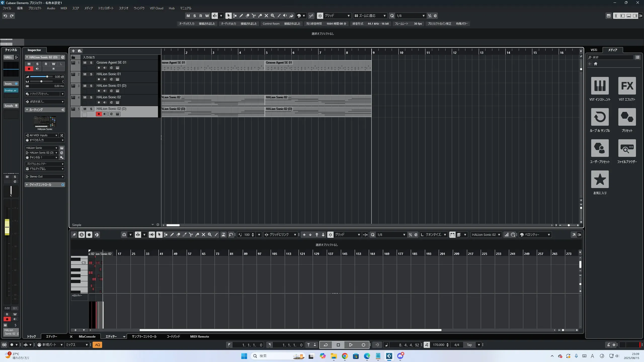Select the Draw pencil tool in the main toolbar

point(241,16)
